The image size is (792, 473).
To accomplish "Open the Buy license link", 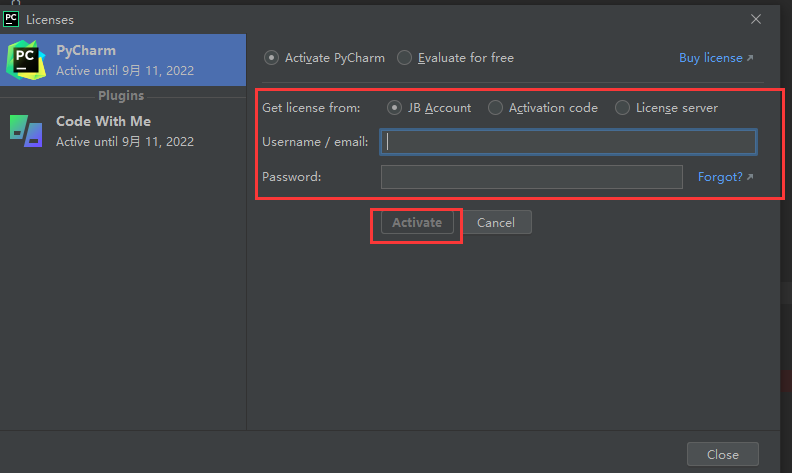I will point(710,58).
